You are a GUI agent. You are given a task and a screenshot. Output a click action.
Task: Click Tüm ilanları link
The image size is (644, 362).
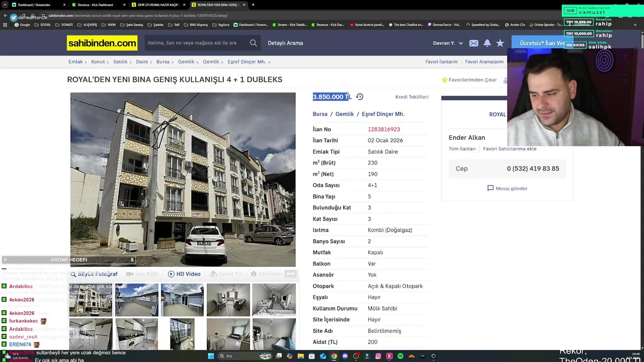point(462,149)
